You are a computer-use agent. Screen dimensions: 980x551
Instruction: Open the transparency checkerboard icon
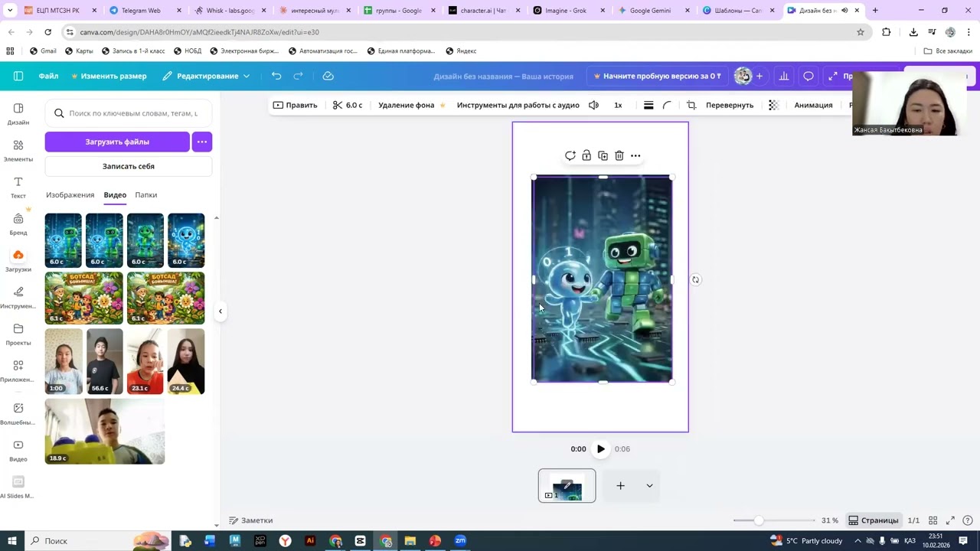773,105
